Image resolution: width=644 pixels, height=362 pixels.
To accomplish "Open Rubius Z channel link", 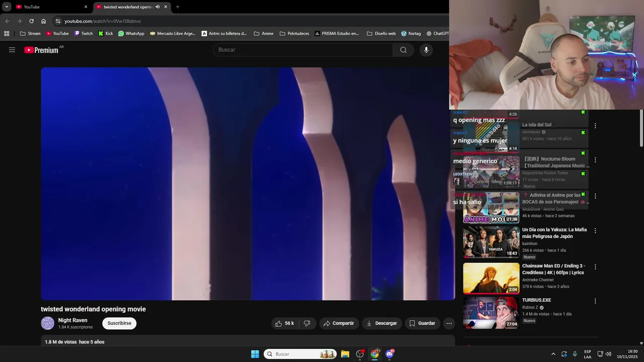I will (530, 307).
